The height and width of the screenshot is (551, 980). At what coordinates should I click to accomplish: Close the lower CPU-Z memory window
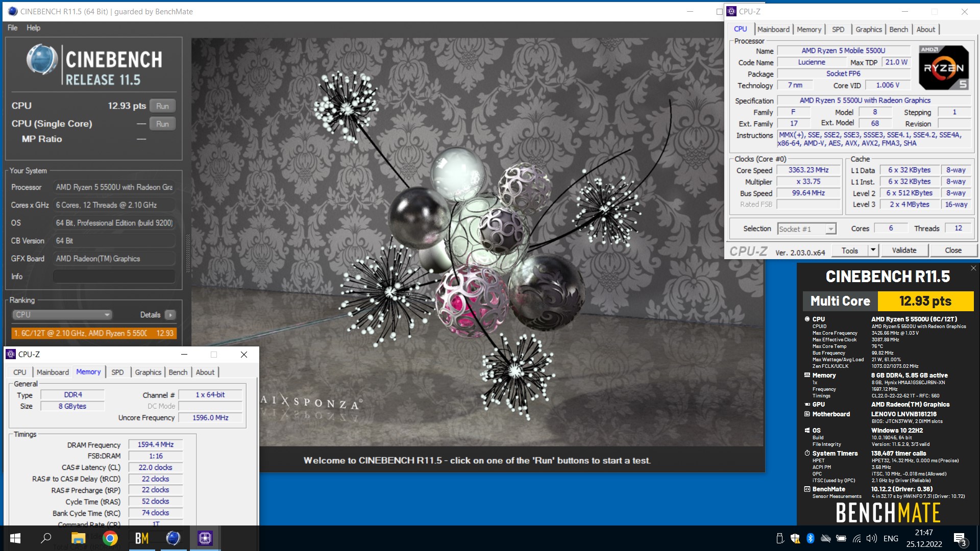coord(244,355)
